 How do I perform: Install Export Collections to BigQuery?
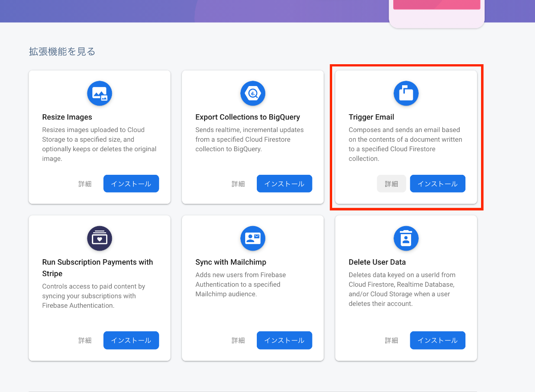point(284,184)
